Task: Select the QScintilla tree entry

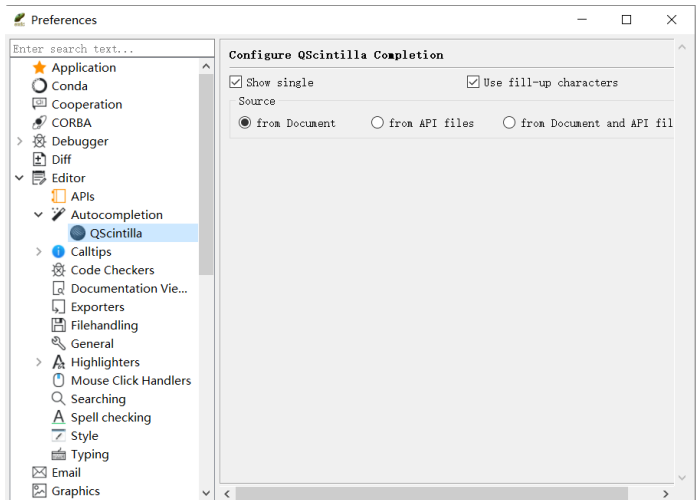Action: [x=116, y=233]
